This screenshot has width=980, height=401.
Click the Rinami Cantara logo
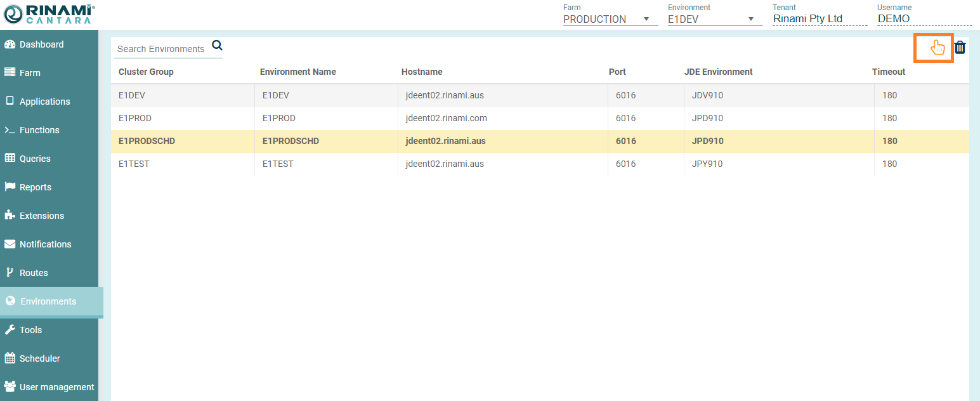click(49, 15)
